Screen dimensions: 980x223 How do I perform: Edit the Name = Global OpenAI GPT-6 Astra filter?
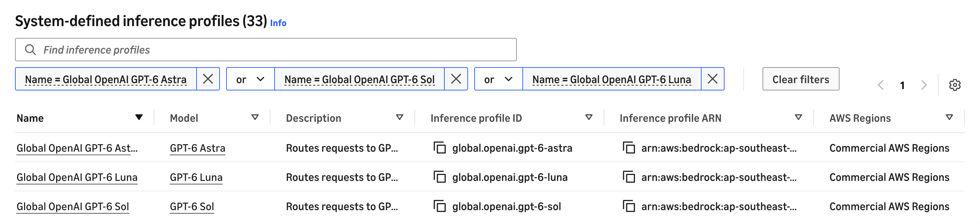[x=106, y=79]
